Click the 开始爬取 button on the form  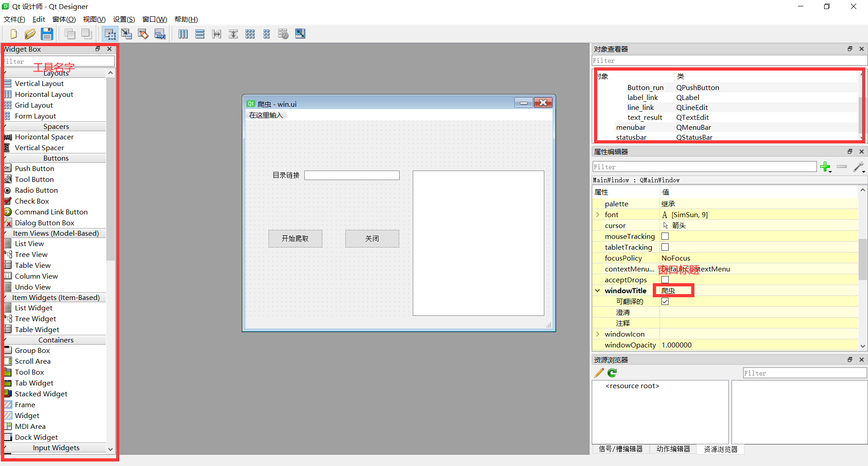(x=295, y=238)
